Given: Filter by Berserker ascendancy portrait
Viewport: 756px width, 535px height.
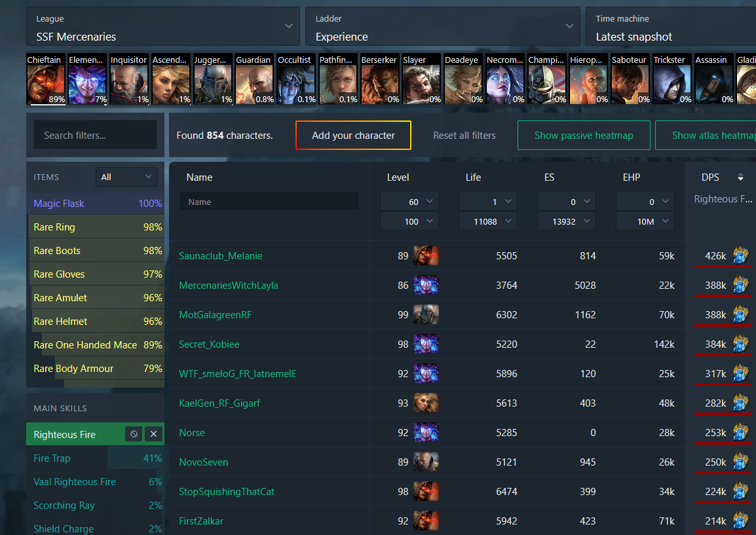Looking at the screenshot, I should (380, 79).
